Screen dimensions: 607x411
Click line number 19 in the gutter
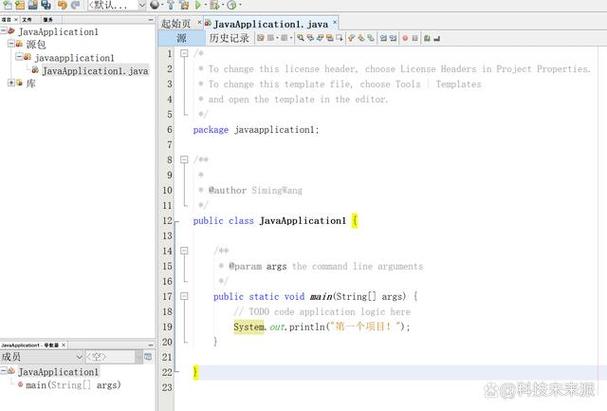click(x=167, y=327)
